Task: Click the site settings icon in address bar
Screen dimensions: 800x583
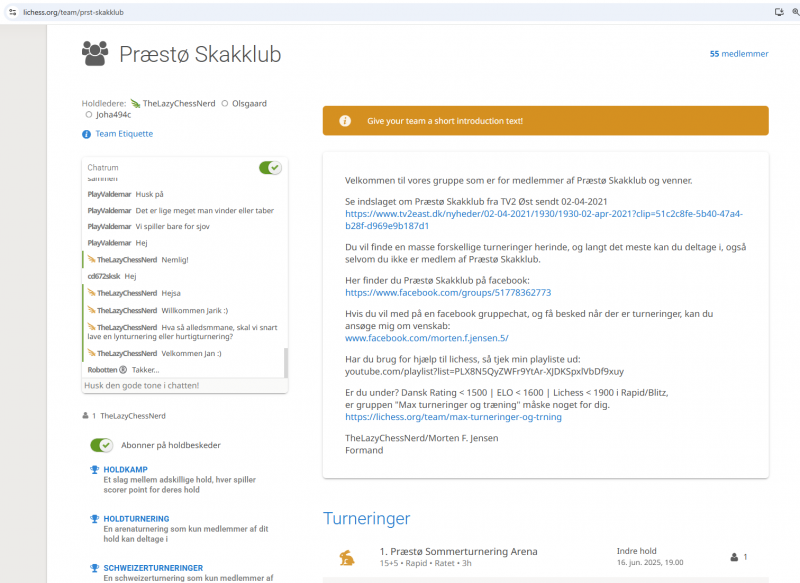Action: coord(13,12)
